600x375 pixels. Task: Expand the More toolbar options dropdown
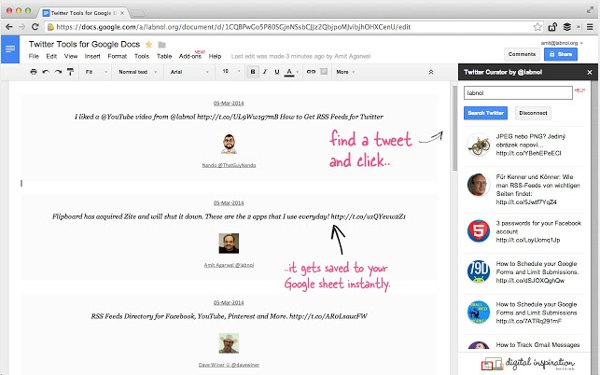(346, 72)
